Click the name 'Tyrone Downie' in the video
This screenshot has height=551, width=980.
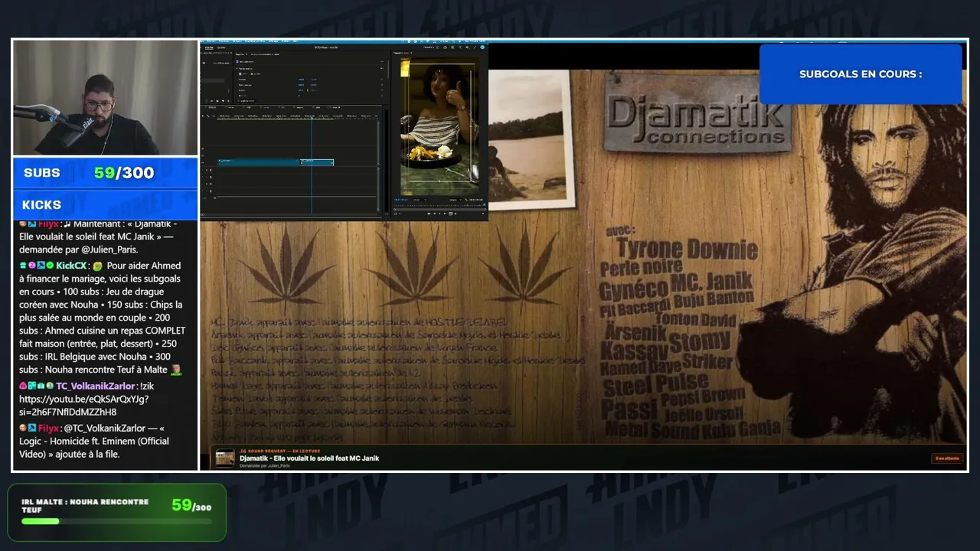pos(688,249)
